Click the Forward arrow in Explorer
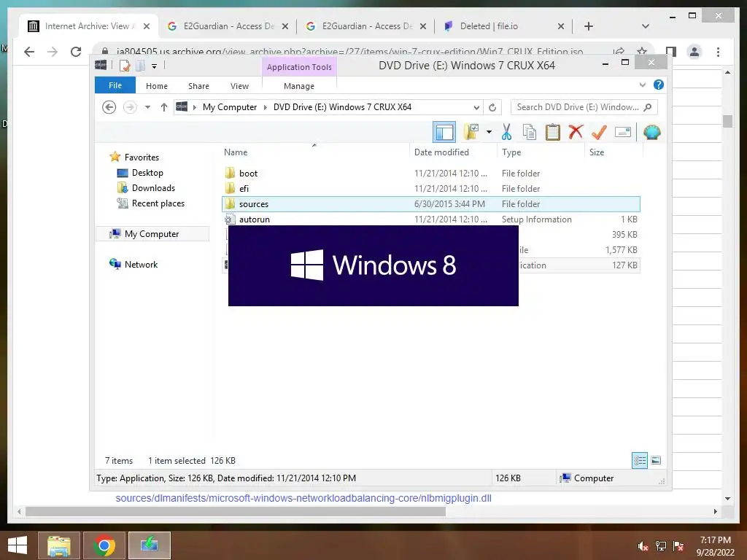 coord(130,107)
